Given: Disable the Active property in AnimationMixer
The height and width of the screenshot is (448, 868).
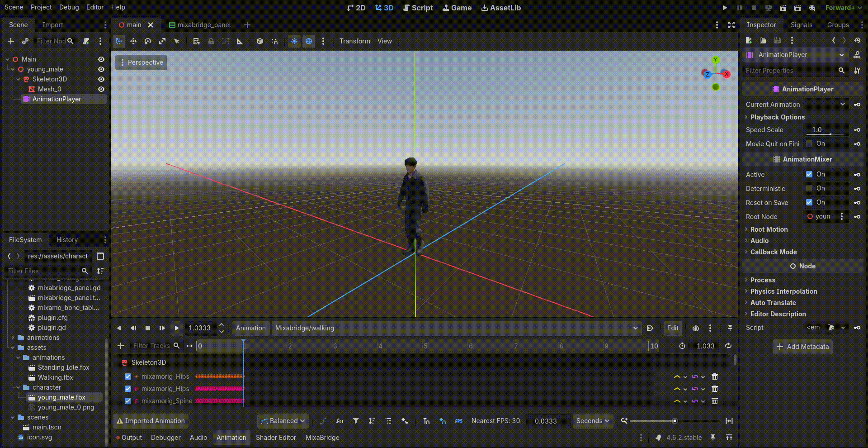Looking at the screenshot, I should [810, 174].
